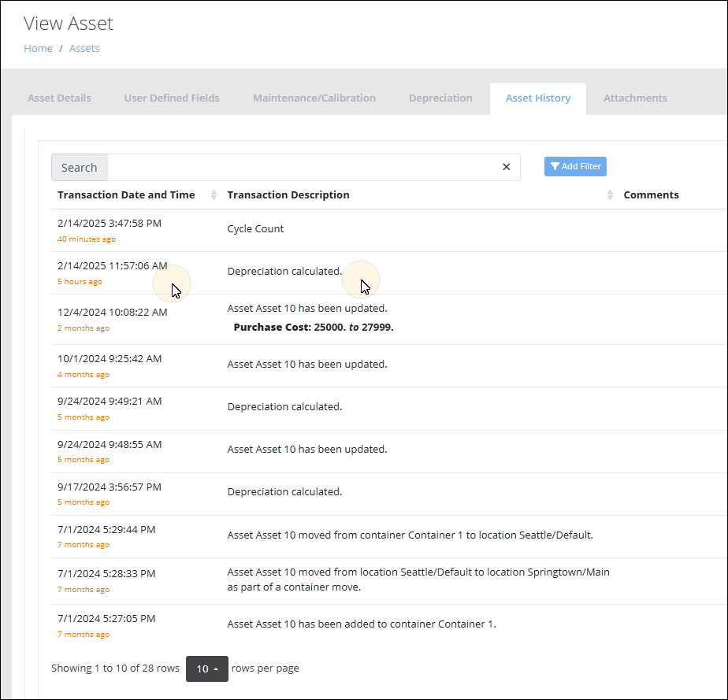Screen dimensions: 728x700
Task: Click the container move to Springtown/Main description
Action: tap(418, 580)
